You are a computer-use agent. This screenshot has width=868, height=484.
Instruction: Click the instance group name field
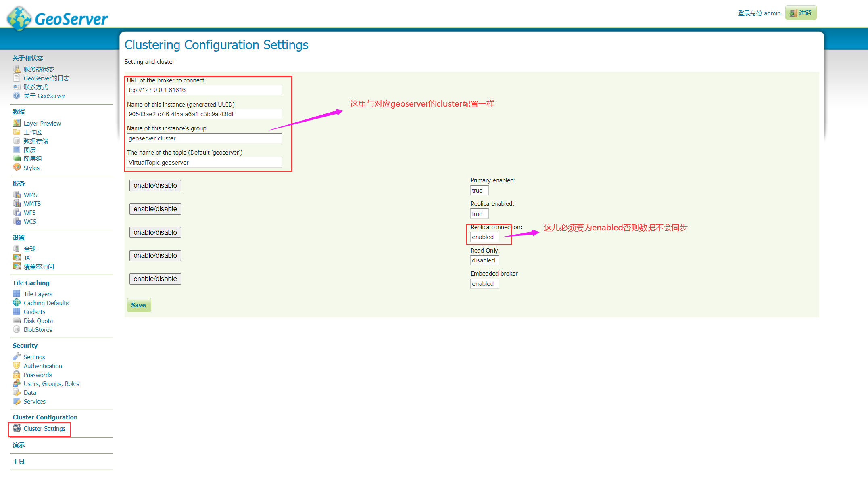click(204, 138)
